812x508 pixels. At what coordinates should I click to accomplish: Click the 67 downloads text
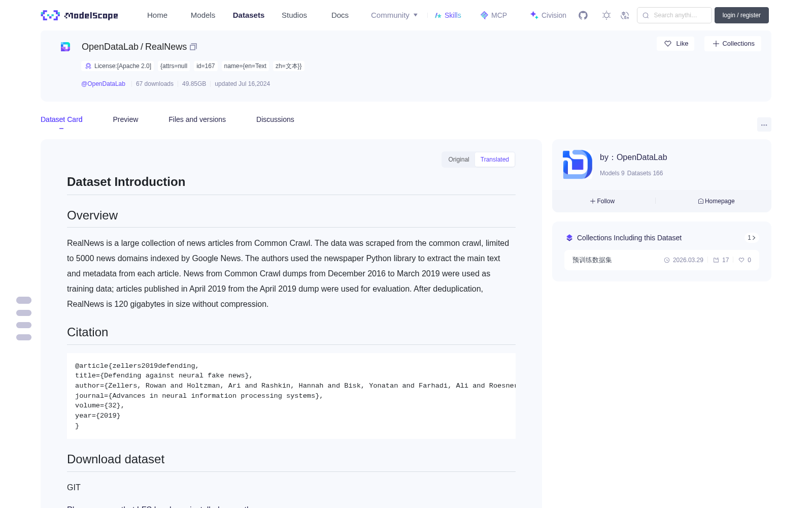[155, 84]
